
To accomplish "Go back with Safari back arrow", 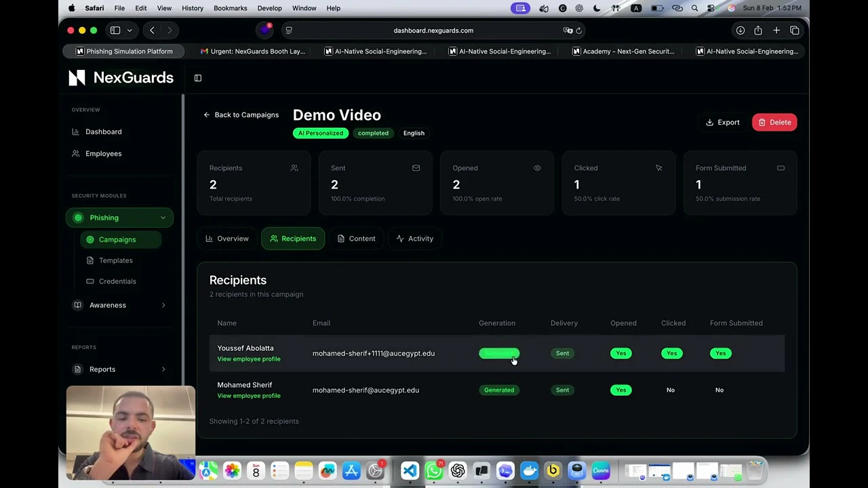I will click(152, 30).
